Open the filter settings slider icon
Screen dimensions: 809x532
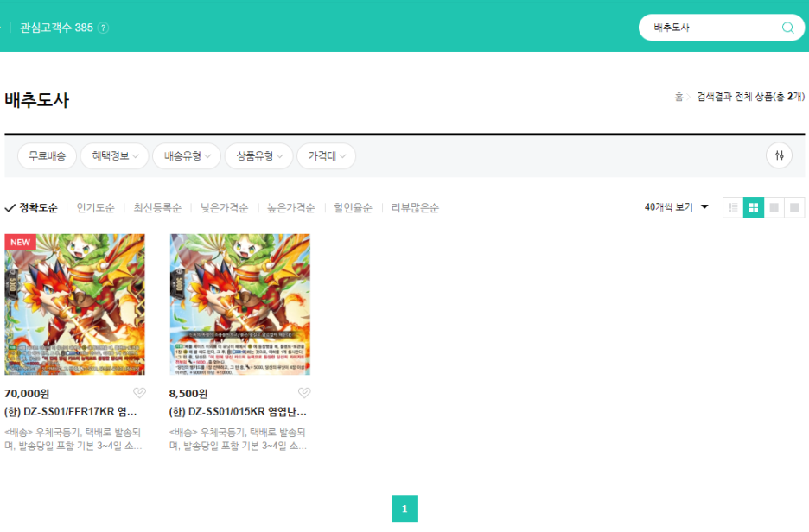pyautogui.click(x=779, y=155)
